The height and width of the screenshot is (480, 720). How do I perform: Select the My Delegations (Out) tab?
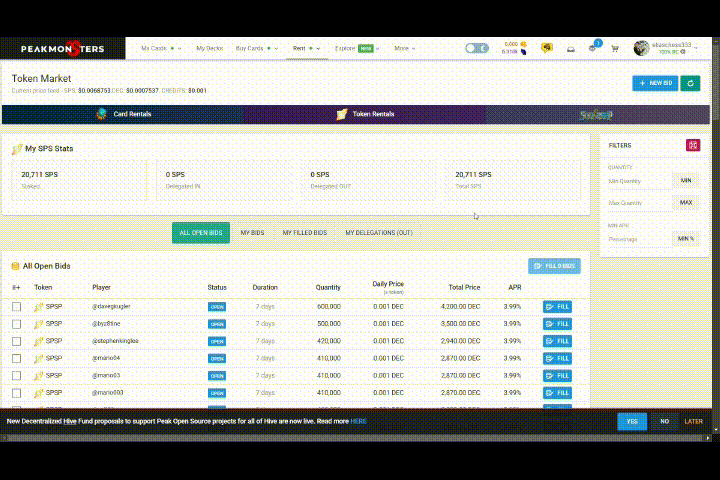click(379, 233)
